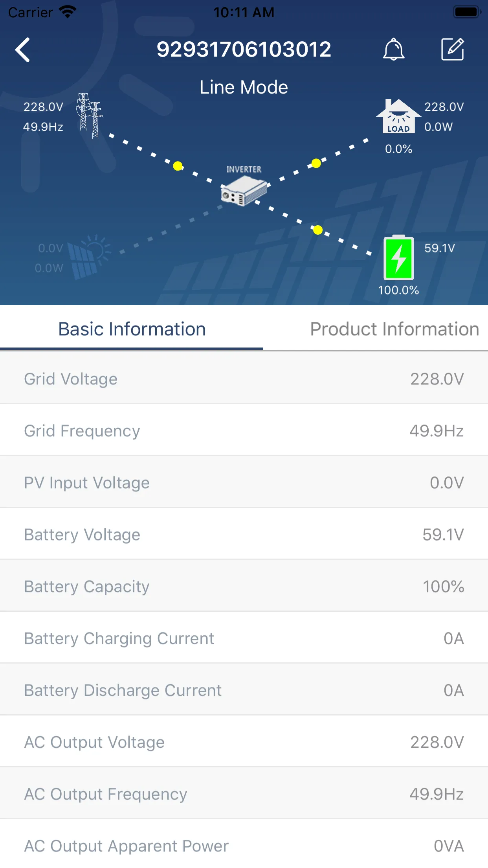
Task: Select the AC Output Voltage row
Action: pyautogui.click(x=244, y=742)
